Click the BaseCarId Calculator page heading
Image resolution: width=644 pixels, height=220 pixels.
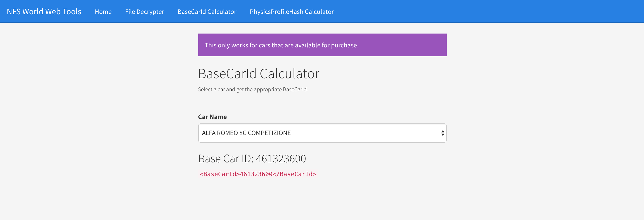258,74
